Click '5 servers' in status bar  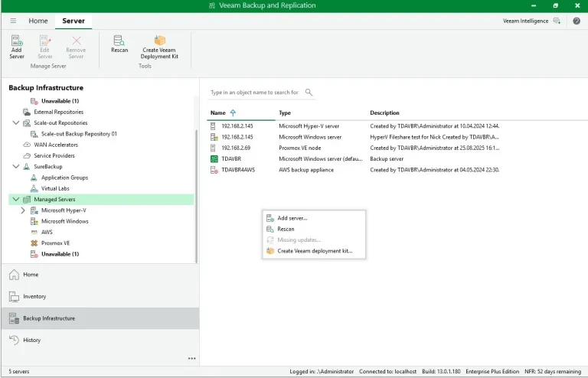pyautogui.click(x=18, y=371)
